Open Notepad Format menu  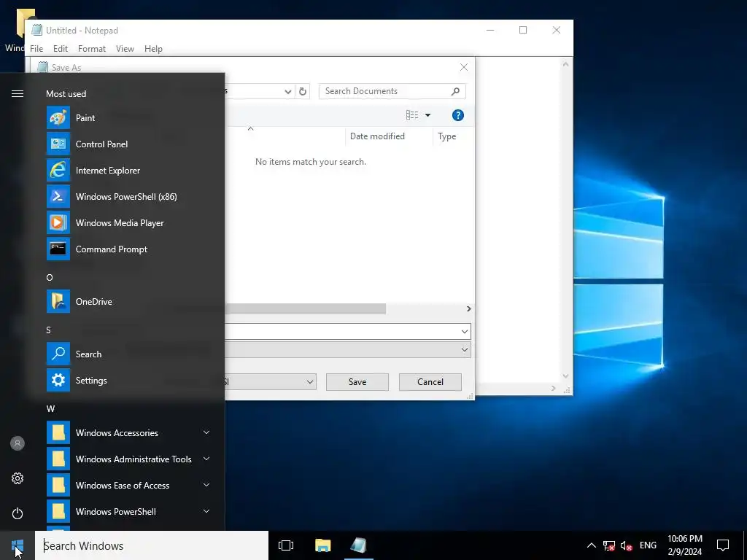[92, 49]
